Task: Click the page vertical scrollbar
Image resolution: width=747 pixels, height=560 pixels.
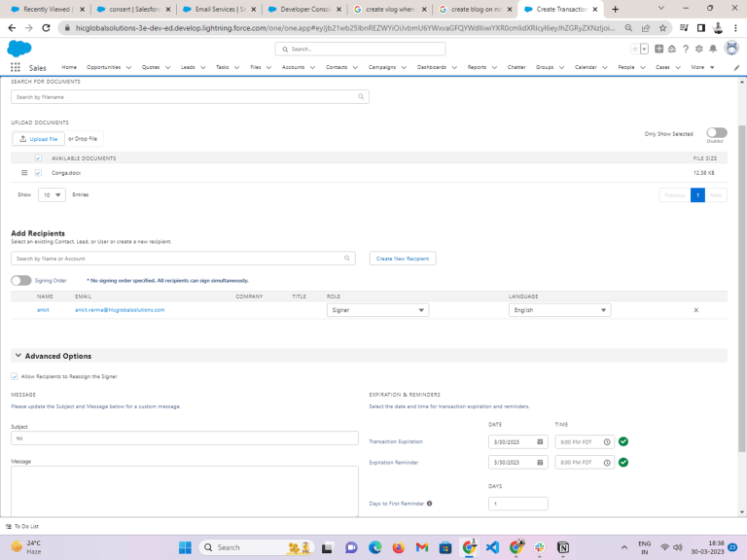Action: [x=742, y=288]
